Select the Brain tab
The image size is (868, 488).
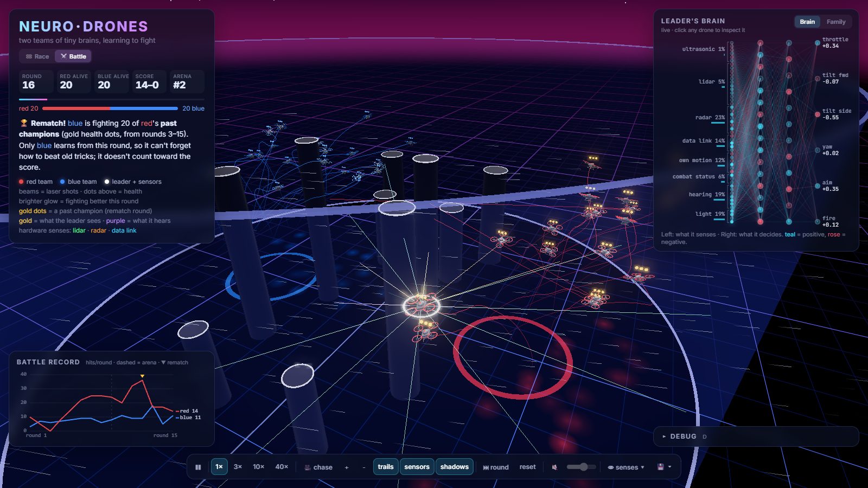[807, 22]
